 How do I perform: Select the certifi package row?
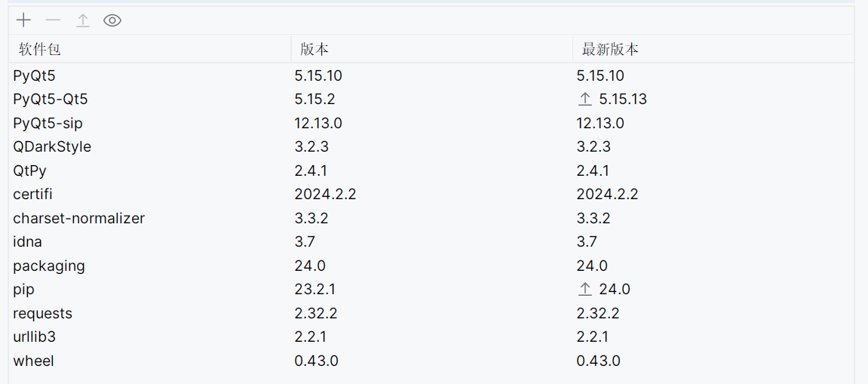[x=33, y=195]
